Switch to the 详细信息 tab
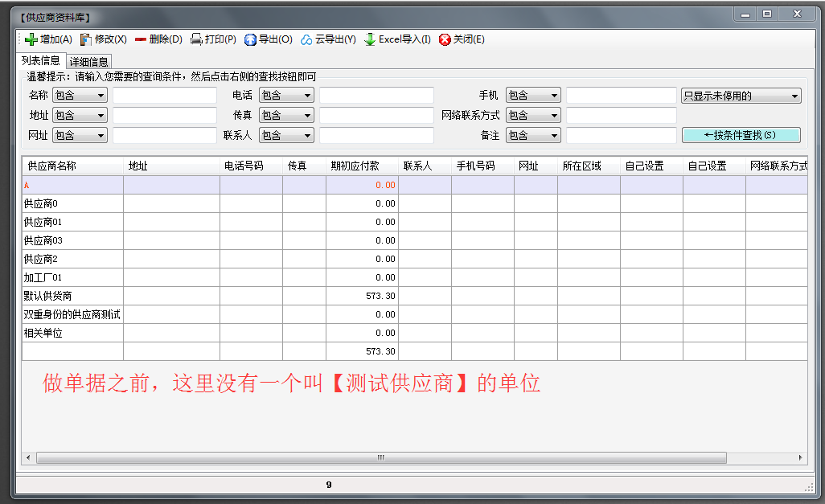Image resolution: width=825 pixels, height=504 pixels. click(x=88, y=62)
